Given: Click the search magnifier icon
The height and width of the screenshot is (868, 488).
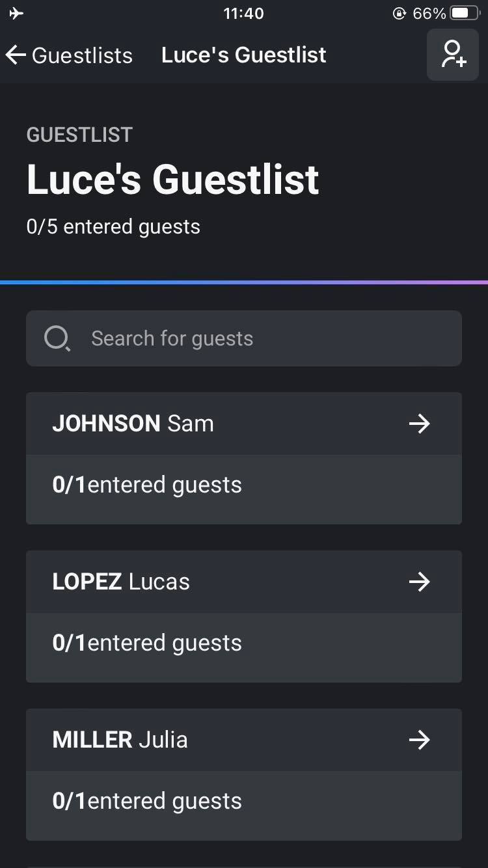Looking at the screenshot, I should (x=57, y=338).
